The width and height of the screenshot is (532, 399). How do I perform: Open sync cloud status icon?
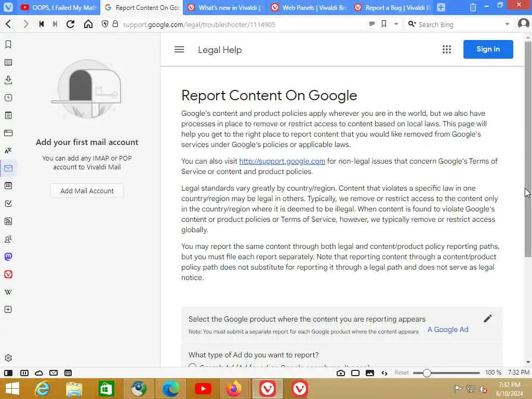(x=39, y=373)
